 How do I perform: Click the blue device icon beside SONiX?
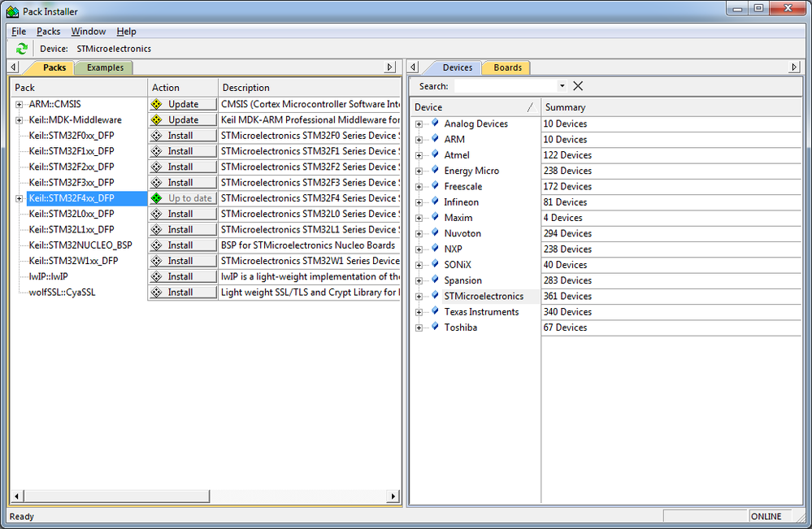coord(435,264)
